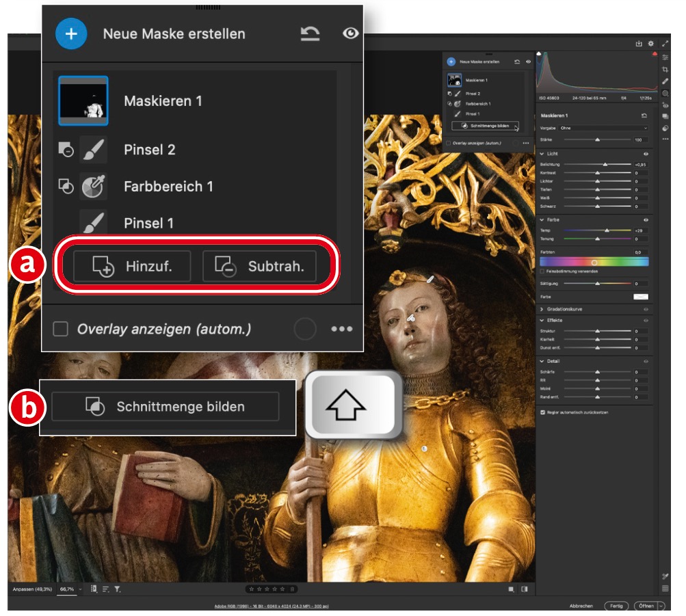Collapse the Effekte section
This screenshot has width=686, height=616.
[x=543, y=320]
